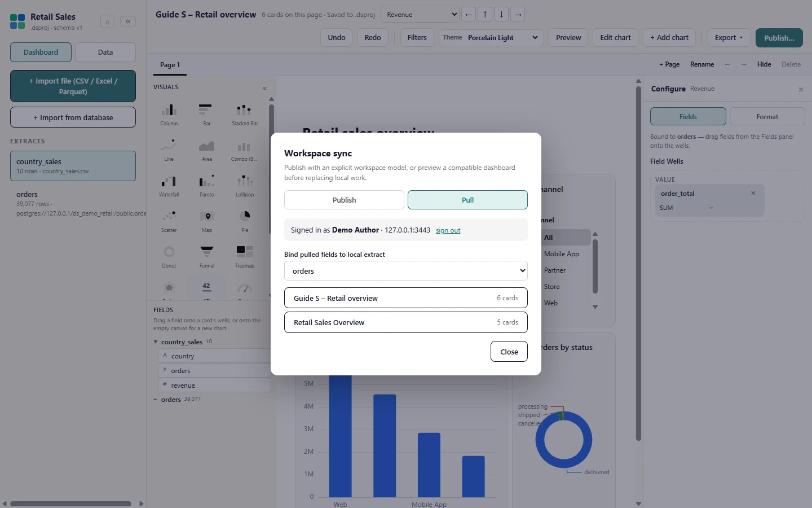Select the Column chart visual
The height and width of the screenshot is (508, 812).
(169, 114)
